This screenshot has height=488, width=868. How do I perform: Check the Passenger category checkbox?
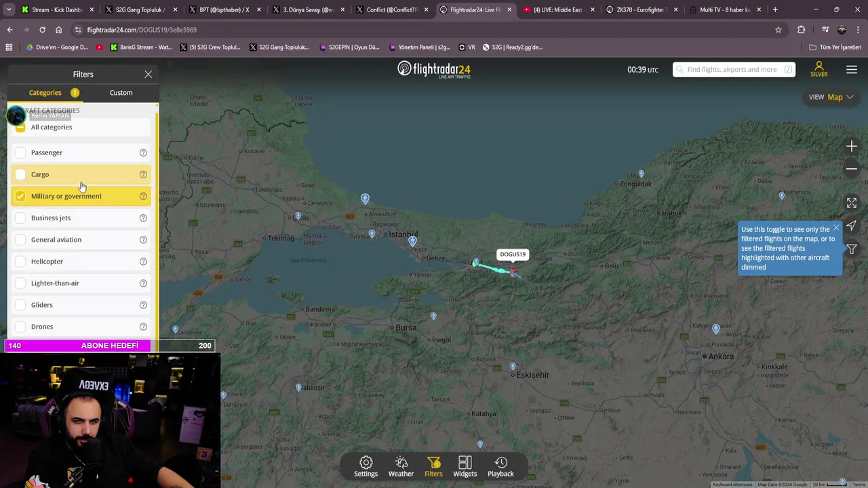20,152
